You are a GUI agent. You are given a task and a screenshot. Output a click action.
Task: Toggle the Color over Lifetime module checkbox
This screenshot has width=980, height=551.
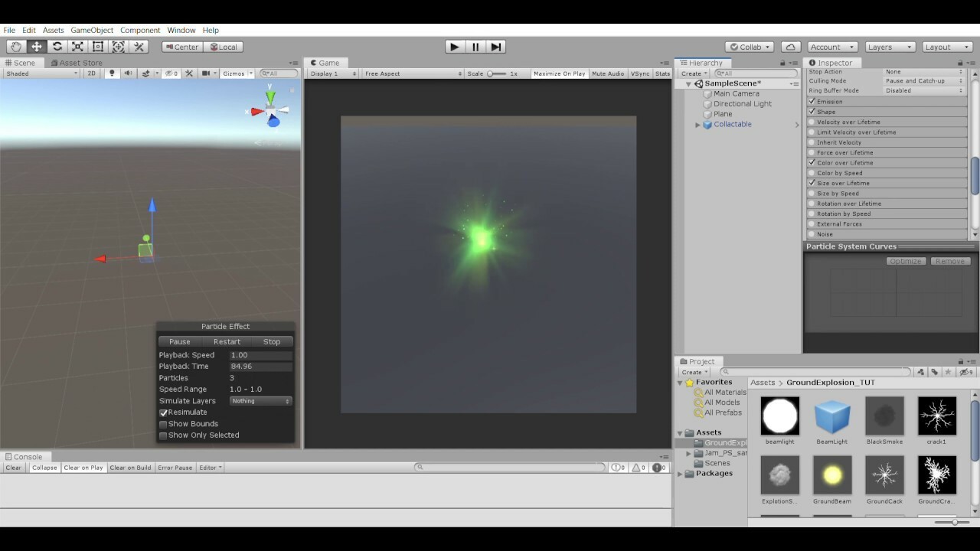pyautogui.click(x=810, y=162)
